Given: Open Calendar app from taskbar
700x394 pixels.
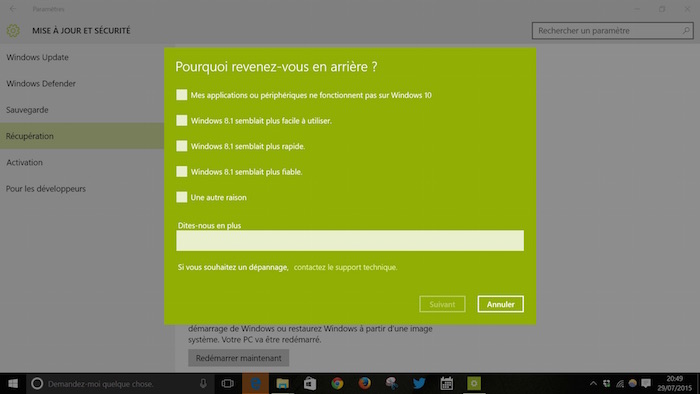Looking at the screenshot, I should tap(446, 384).
